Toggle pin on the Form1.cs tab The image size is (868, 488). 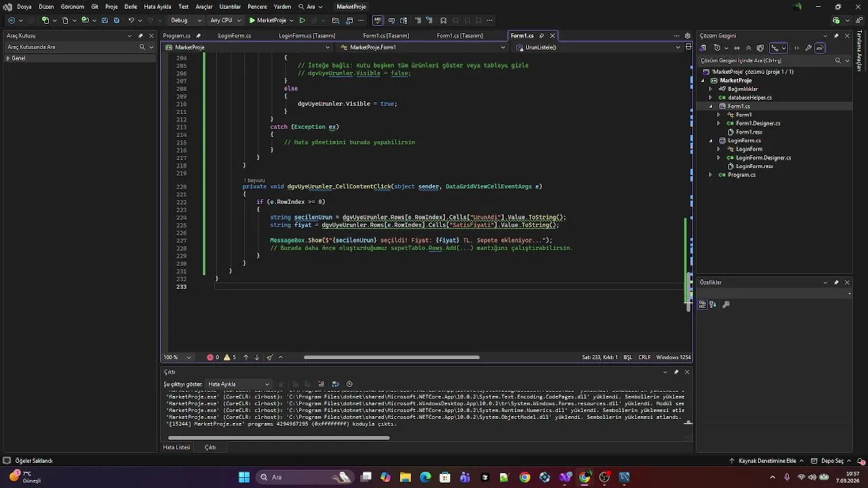point(542,35)
